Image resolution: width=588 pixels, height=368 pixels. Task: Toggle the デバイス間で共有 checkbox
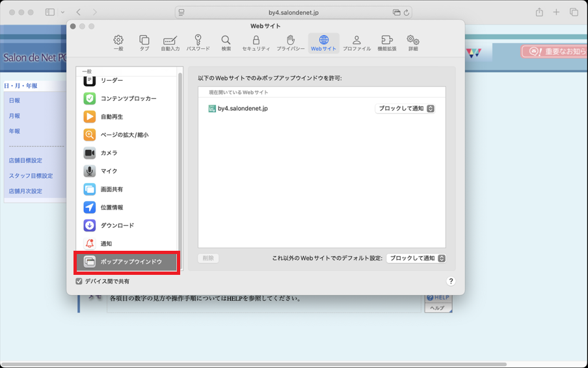click(x=79, y=281)
